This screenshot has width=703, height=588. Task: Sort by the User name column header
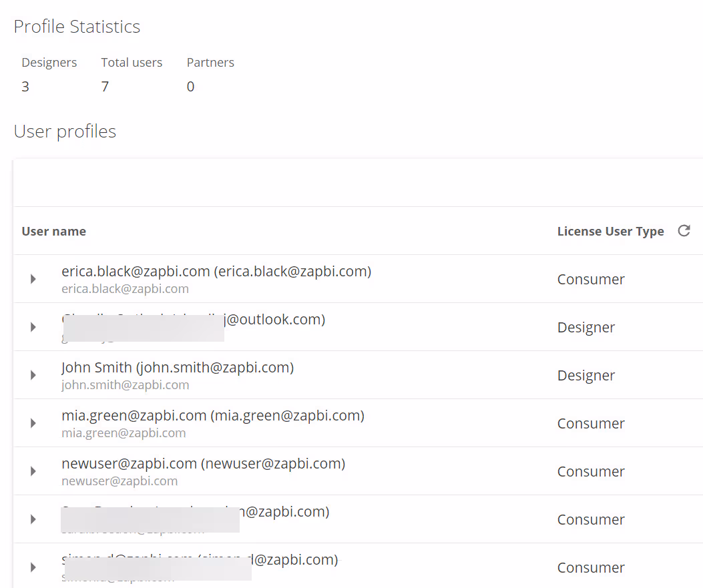coord(53,232)
